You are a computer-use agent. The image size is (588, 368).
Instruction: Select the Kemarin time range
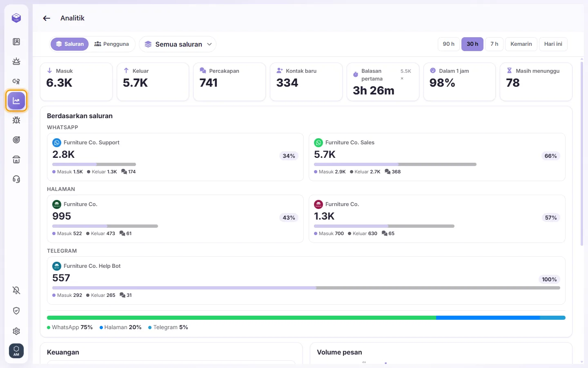(x=521, y=44)
